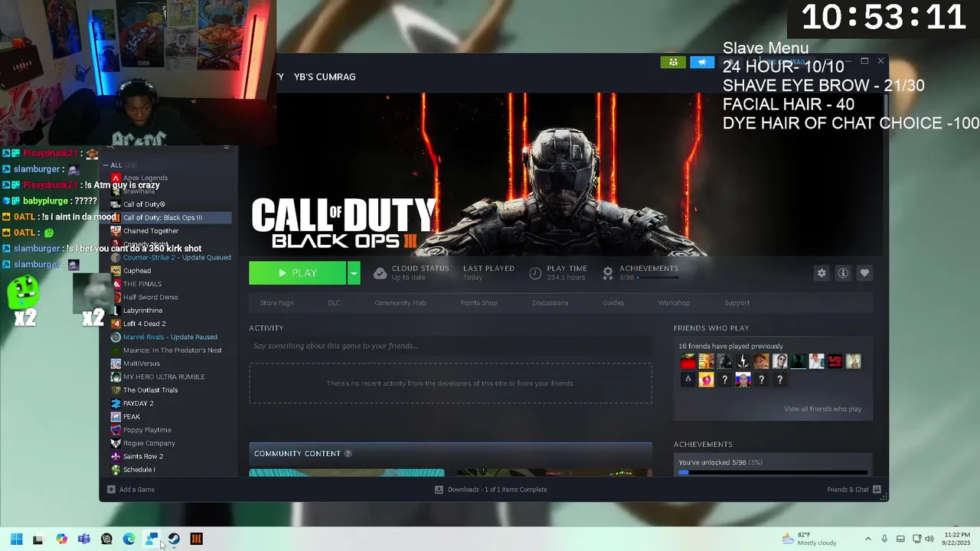The height and width of the screenshot is (551, 980).
Task: Select Counter-Strike 2 - Update Queued
Action: [x=167, y=257]
